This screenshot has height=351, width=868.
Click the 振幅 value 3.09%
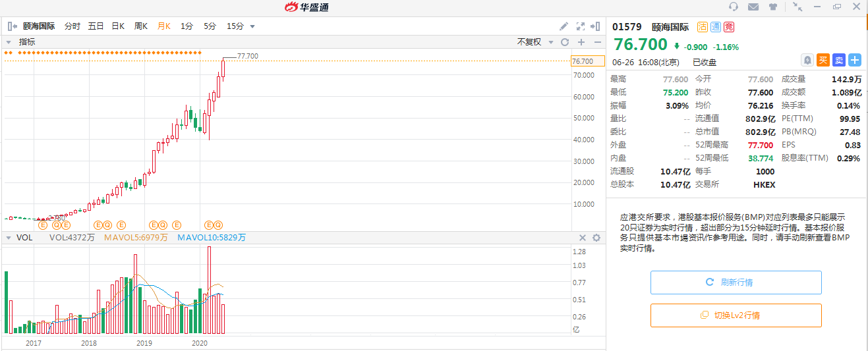677,105
